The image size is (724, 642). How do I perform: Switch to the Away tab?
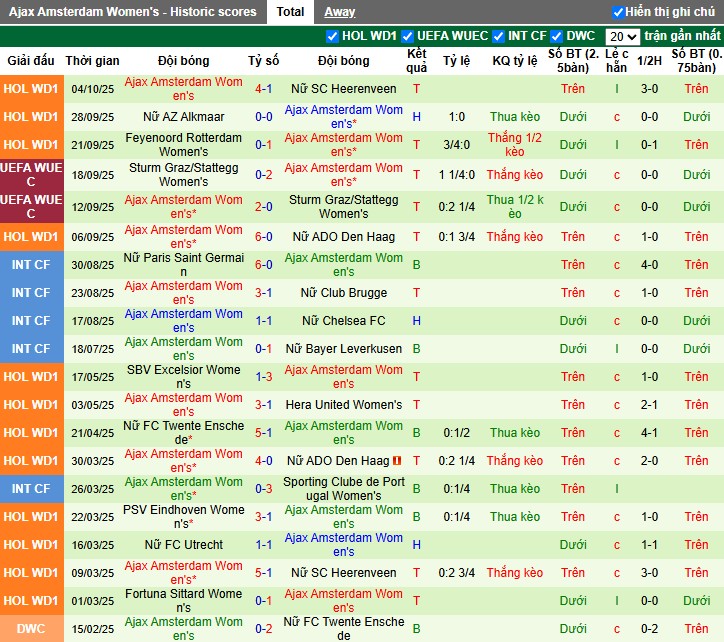click(x=340, y=12)
